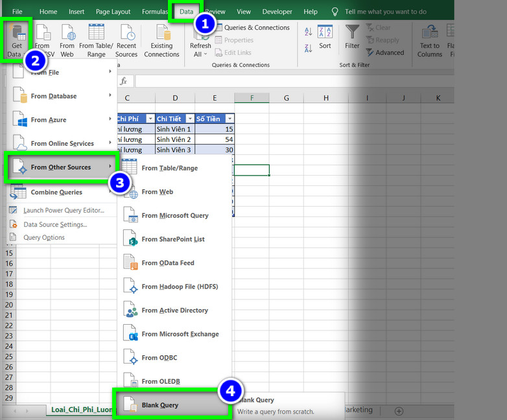Toggle the Filter funnel
This screenshot has width=507, height=420.
(x=352, y=37)
